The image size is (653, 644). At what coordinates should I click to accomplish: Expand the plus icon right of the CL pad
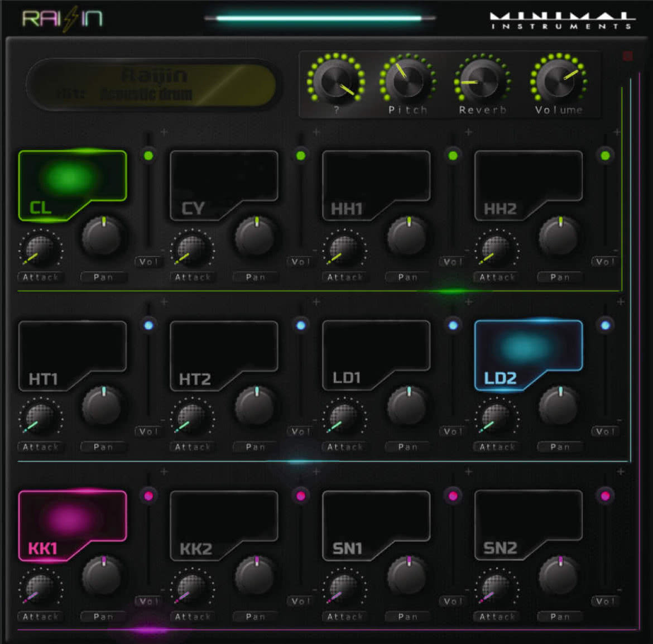(x=164, y=132)
